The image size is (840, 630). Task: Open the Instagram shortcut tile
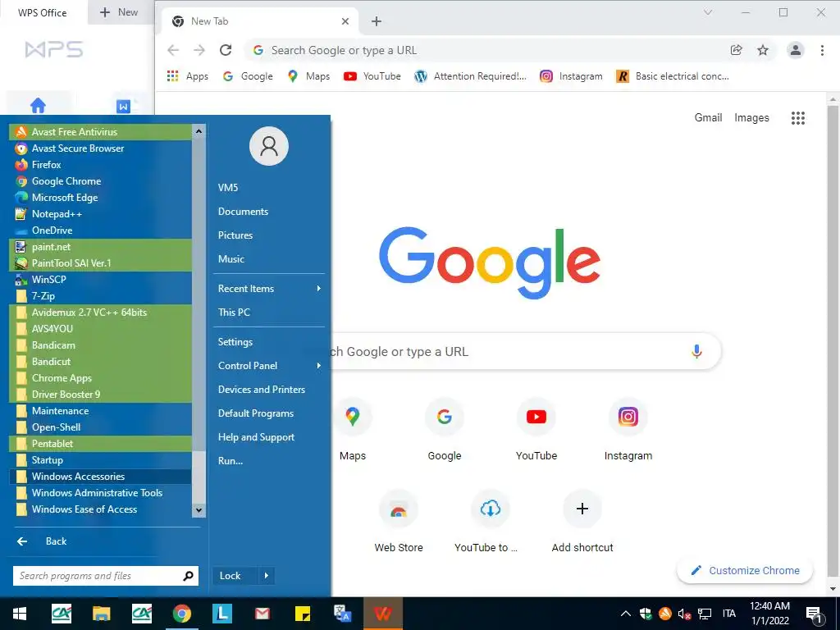(x=628, y=430)
